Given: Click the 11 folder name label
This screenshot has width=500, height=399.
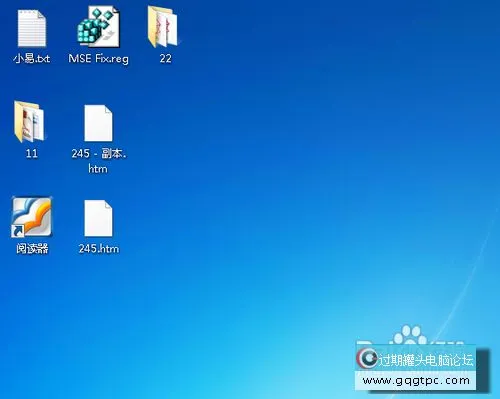Looking at the screenshot, I should pos(32,154).
